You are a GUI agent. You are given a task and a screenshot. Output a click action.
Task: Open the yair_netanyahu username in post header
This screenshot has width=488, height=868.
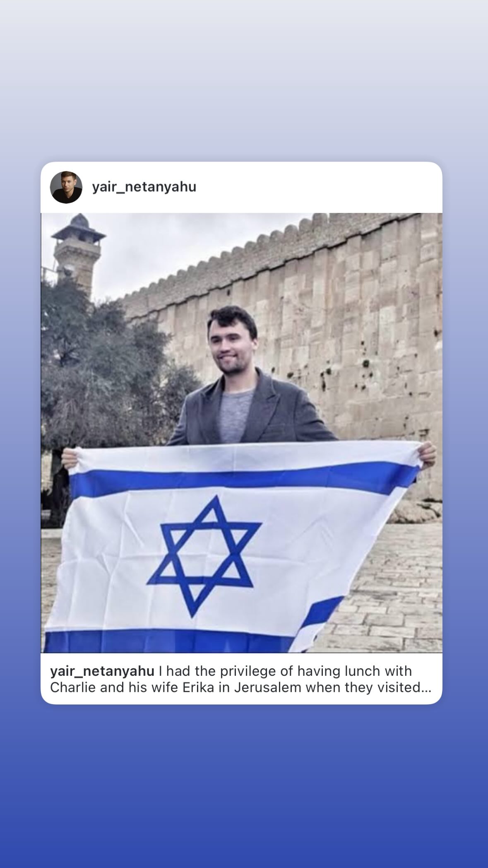point(144,187)
